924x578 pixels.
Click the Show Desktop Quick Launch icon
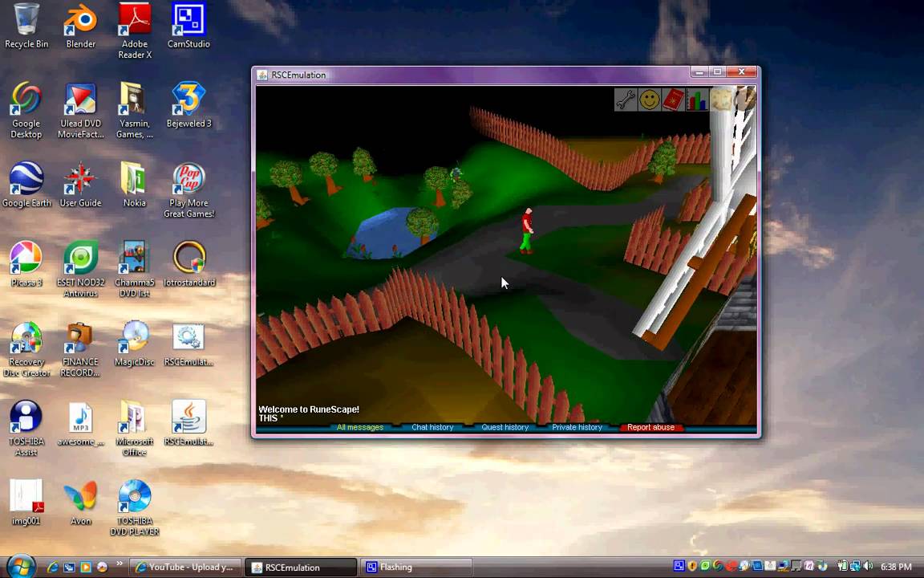(69, 568)
